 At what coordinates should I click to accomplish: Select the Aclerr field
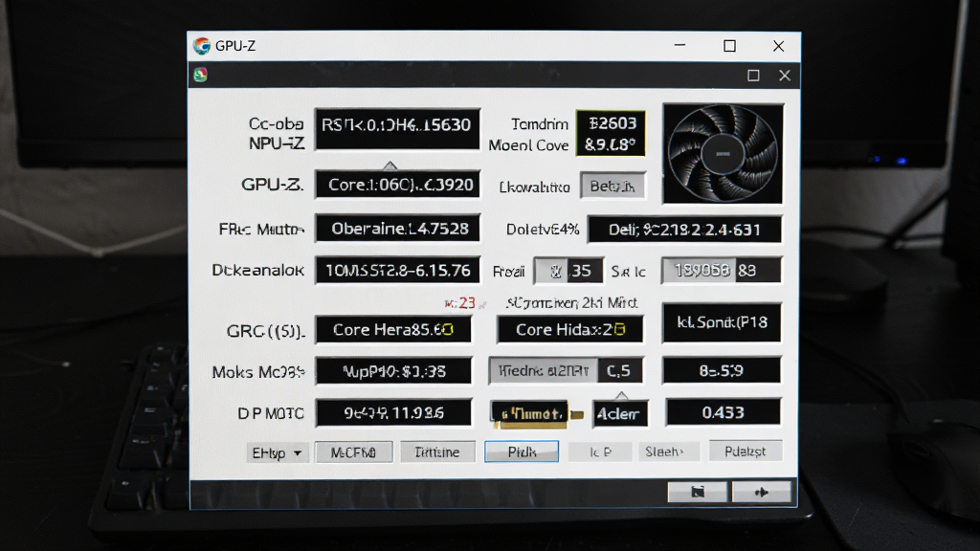coord(619,413)
